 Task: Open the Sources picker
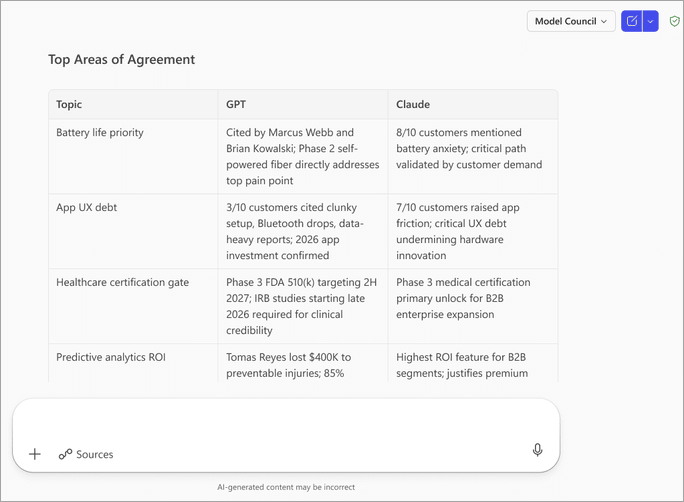[86, 454]
